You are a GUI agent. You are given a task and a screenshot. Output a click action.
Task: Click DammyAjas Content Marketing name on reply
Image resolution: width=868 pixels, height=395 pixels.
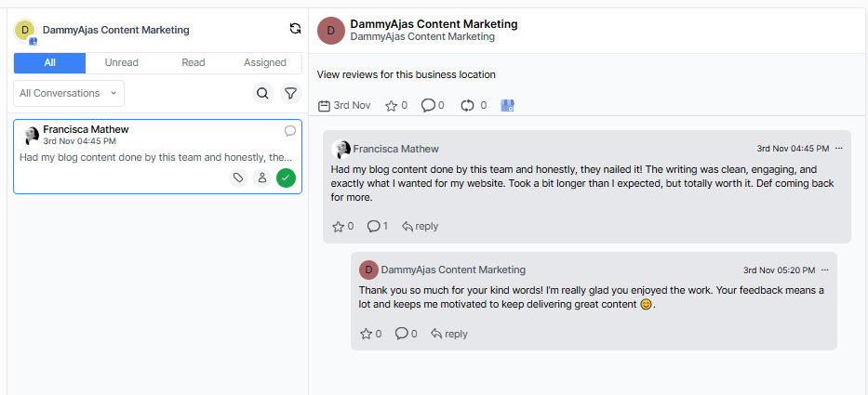tap(453, 270)
